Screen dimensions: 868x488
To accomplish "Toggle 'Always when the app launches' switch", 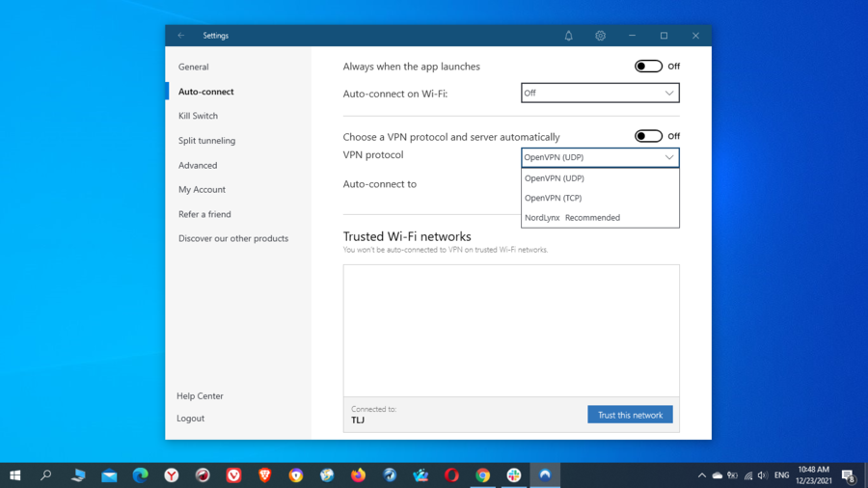I will point(648,67).
